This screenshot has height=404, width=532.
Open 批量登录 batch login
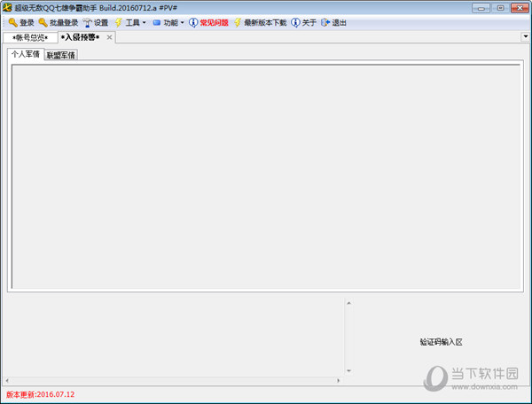point(64,23)
